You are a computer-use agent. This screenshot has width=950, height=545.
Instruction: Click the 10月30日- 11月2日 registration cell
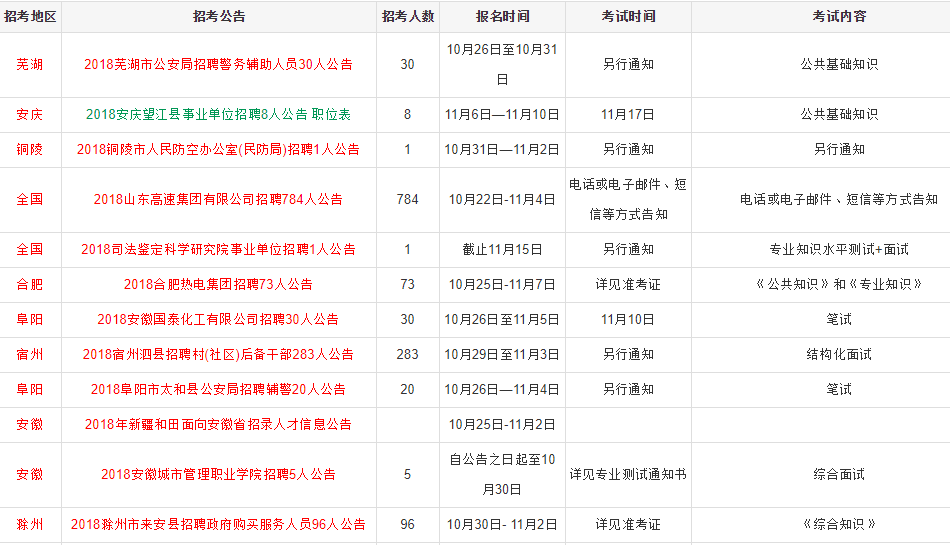tap(502, 524)
